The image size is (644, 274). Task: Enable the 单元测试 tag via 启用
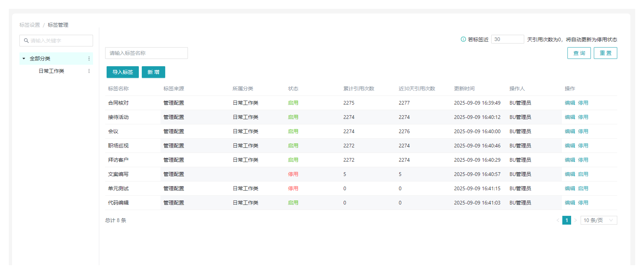pos(583,188)
